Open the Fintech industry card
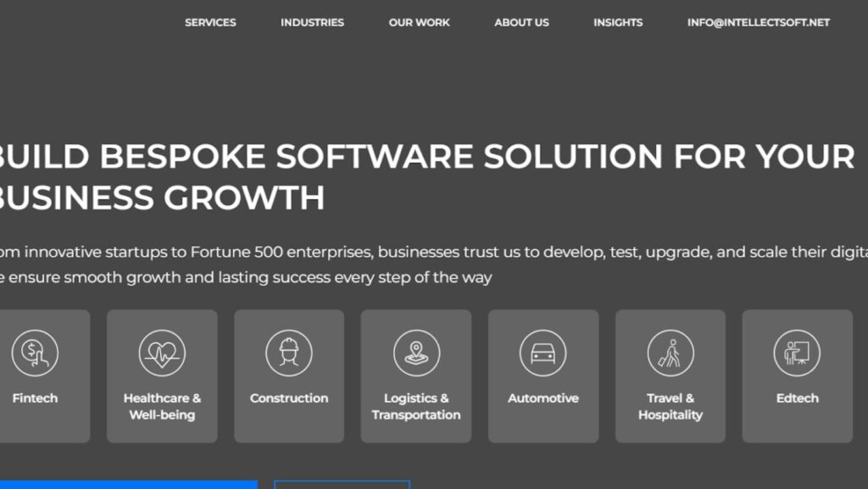This screenshot has width=868, height=489. 35,376
